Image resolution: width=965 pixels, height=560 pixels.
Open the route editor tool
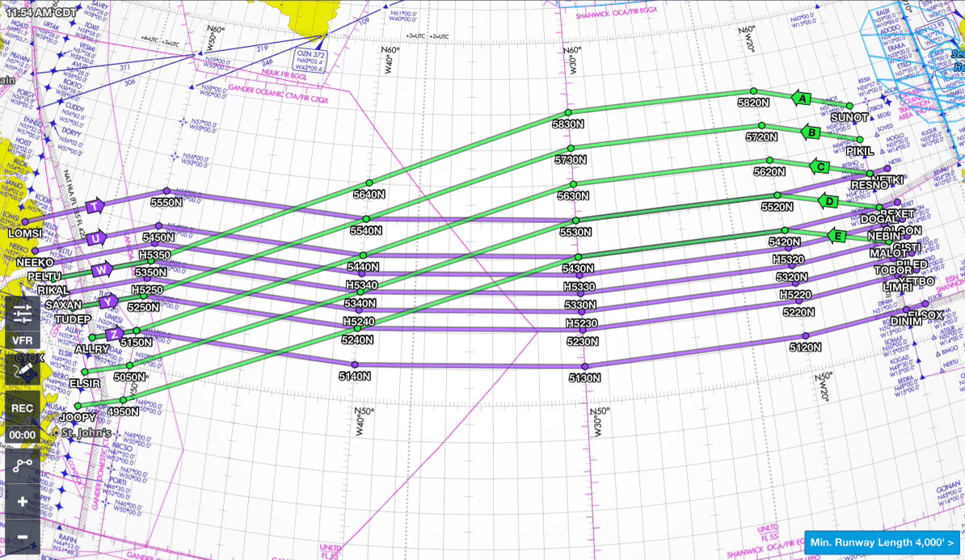[23, 463]
